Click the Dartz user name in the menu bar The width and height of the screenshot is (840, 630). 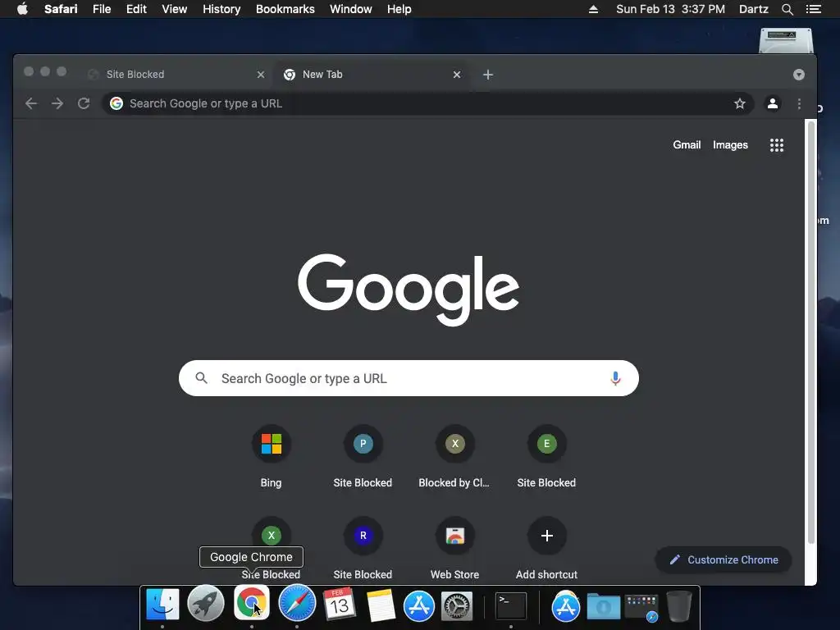(x=753, y=9)
